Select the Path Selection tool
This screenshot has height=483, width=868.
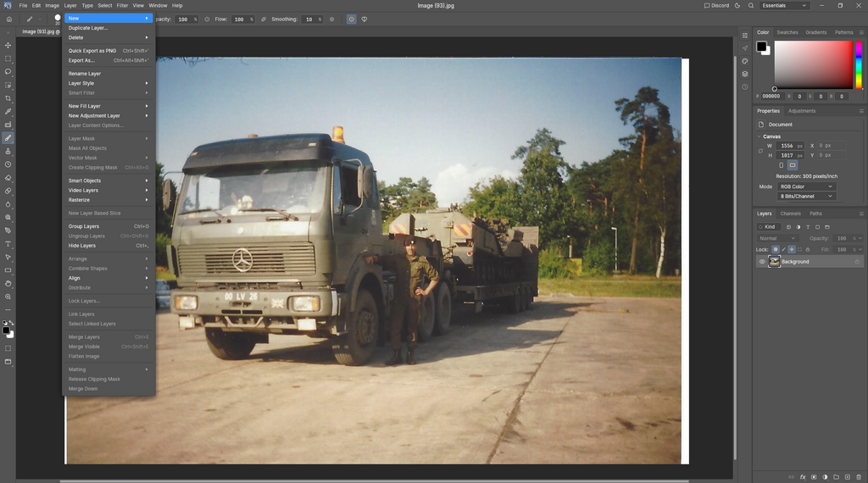(x=8, y=258)
